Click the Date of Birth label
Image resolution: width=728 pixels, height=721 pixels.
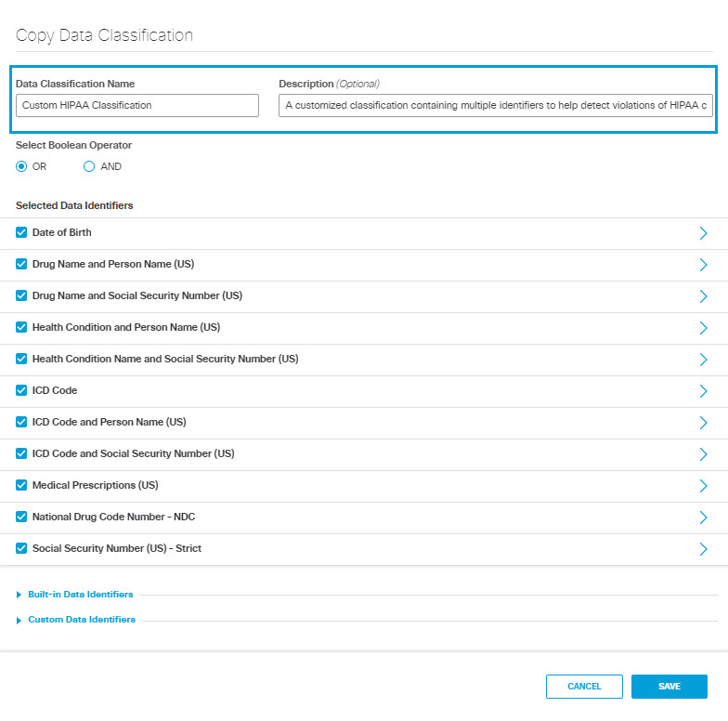coord(61,232)
